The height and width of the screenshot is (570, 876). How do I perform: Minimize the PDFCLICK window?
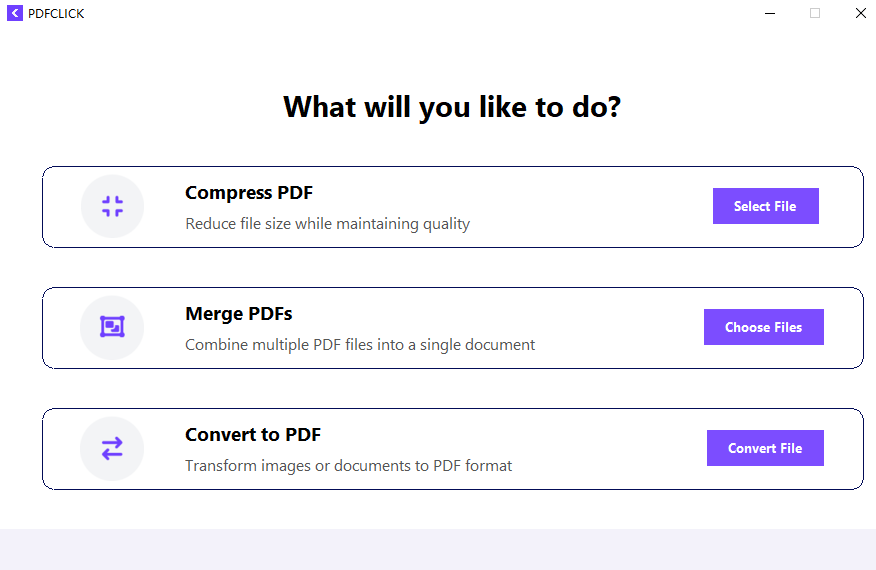[x=770, y=14]
